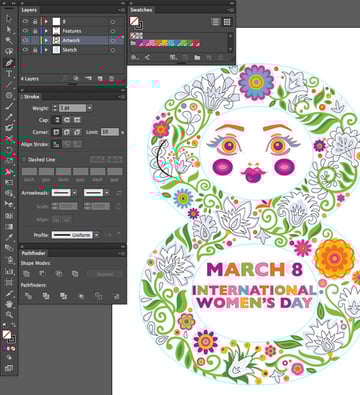Toggle the lock on the Sketch layer
This screenshot has height=395, width=360.
[x=35, y=50]
